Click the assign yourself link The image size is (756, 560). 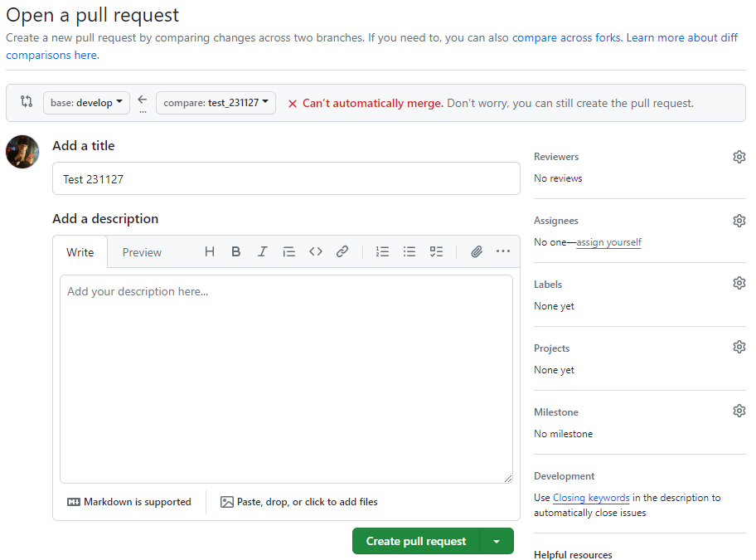608,242
